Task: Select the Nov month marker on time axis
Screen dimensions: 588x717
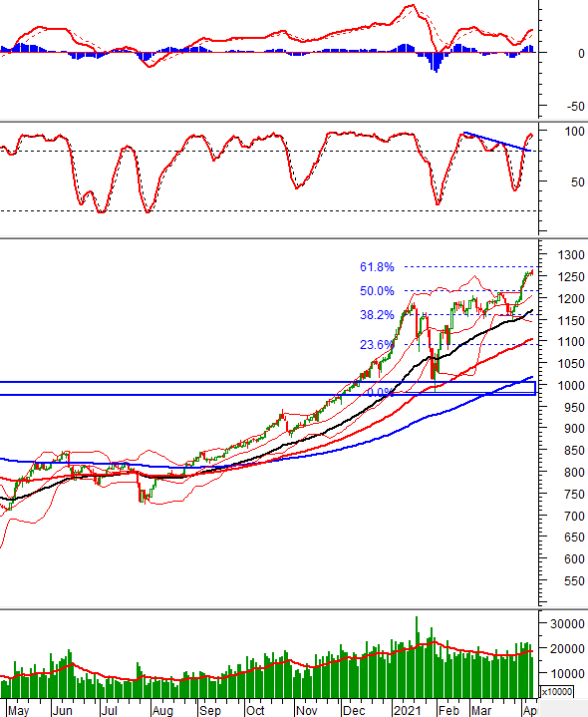Action: 307,710
